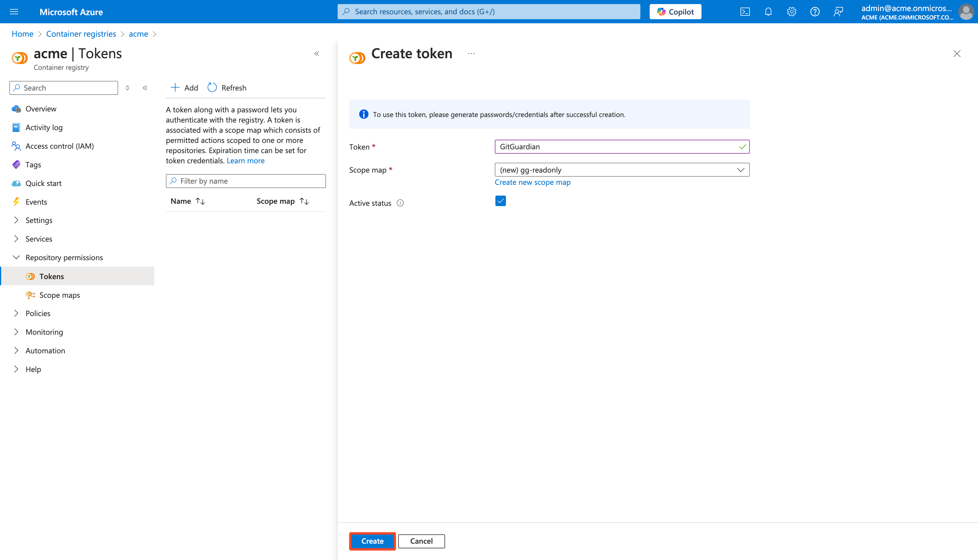The height and width of the screenshot is (560, 978).
Task: Collapse the Repository permissions section
Action: 16,257
